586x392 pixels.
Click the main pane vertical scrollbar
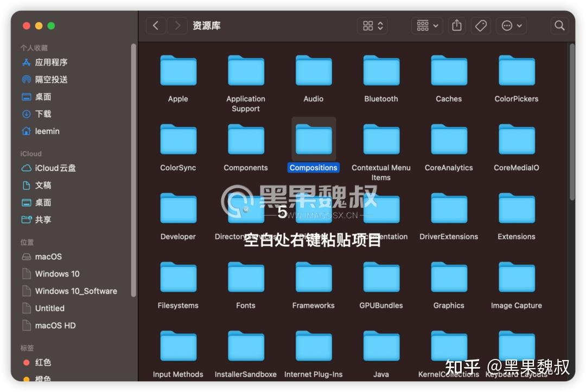(572, 123)
